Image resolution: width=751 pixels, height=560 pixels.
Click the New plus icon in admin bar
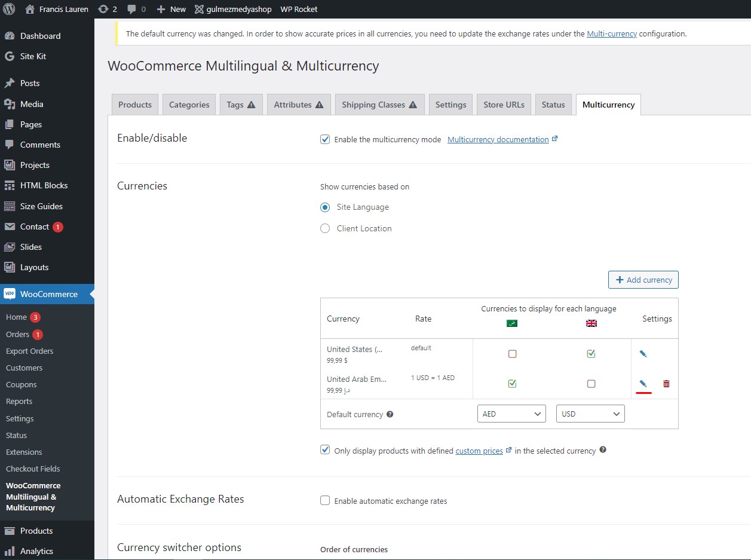click(161, 9)
